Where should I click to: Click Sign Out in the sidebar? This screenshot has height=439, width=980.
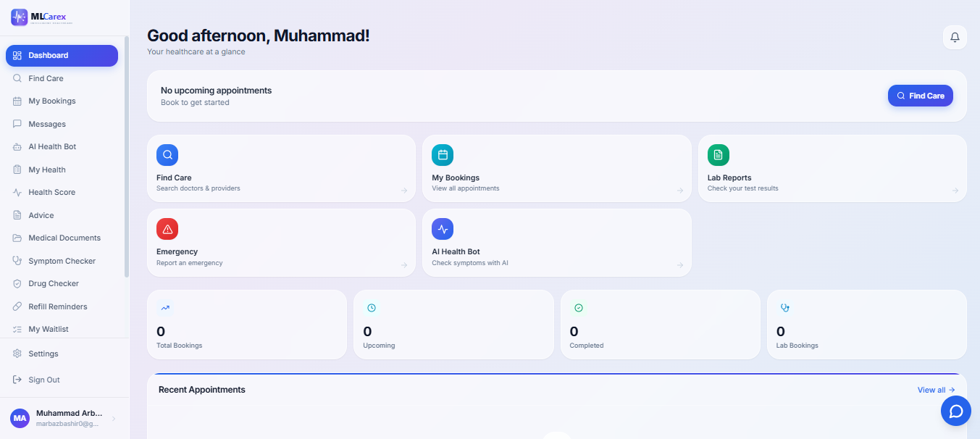tap(43, 380)
